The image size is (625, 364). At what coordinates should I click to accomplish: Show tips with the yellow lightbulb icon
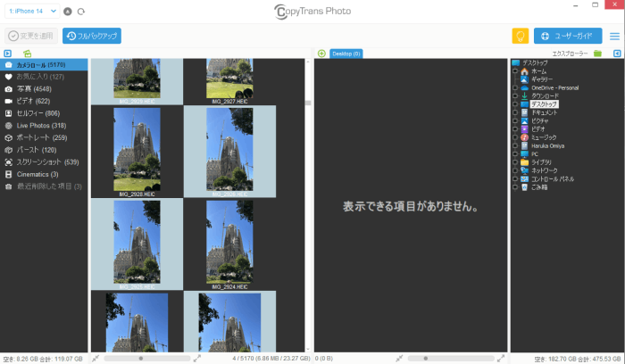(521, 36)
